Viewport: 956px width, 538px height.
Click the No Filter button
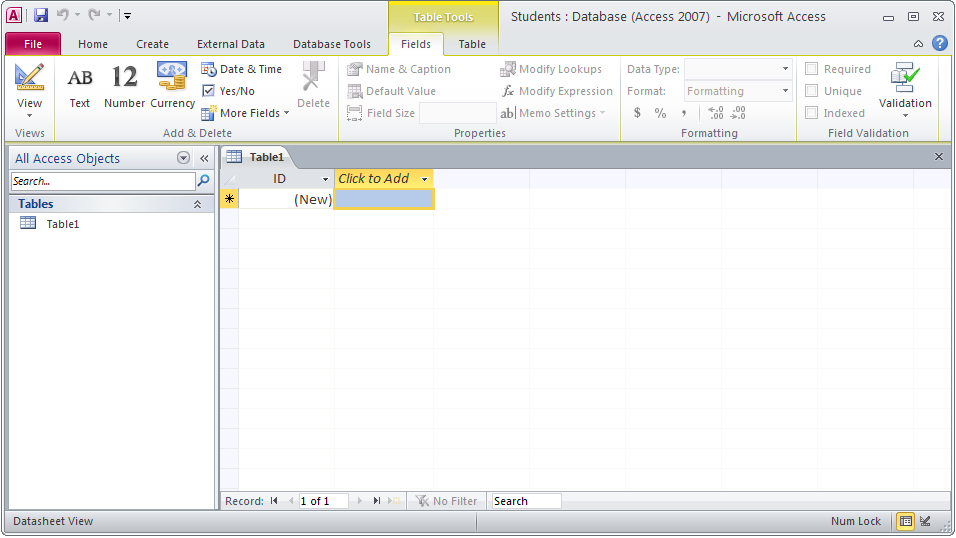pos(446,501)
